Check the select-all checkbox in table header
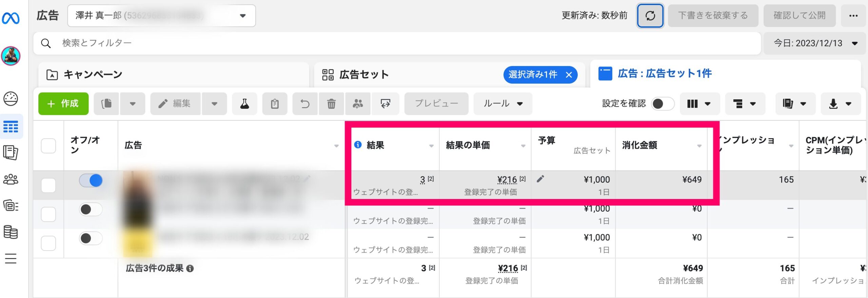 48,146
